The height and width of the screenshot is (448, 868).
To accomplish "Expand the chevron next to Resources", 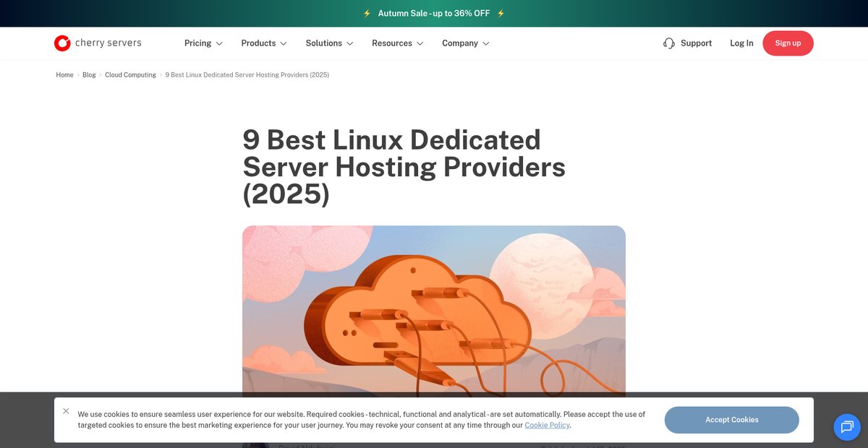I will 420,43.
